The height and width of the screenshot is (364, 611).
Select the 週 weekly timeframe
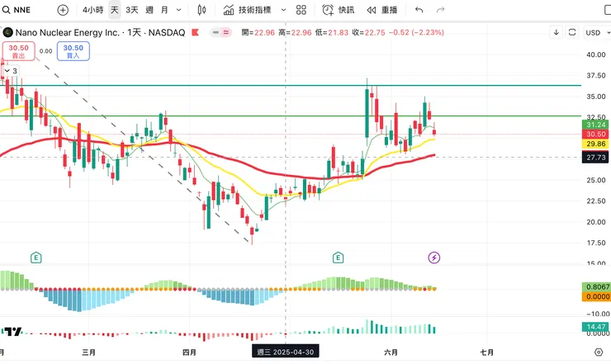[x=149, y=10]
